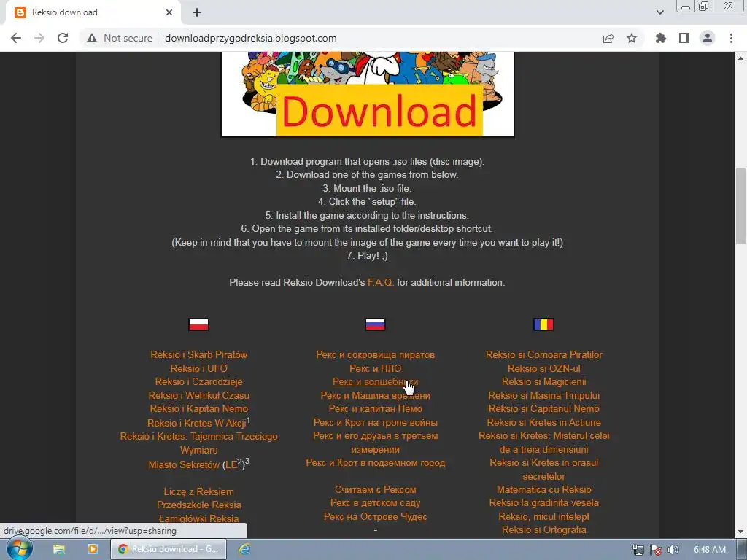The width and height of the screenshot is (747, 560).
Task: Open Рекс и Машина времени link
Action: (376, 396)
